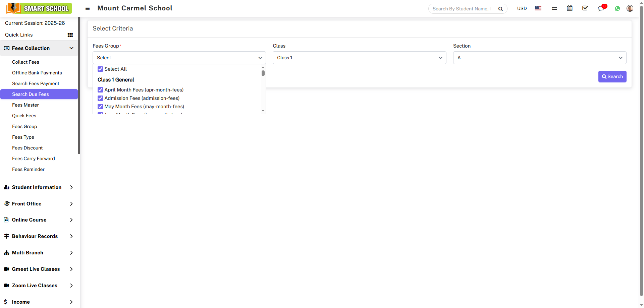Open the Class dropdown
The height and width of the screenshot is (308, 644).
[x=359, y=58]
